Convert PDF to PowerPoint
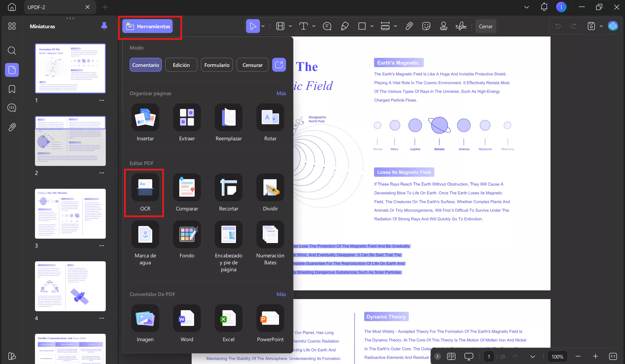 point(270,324)
